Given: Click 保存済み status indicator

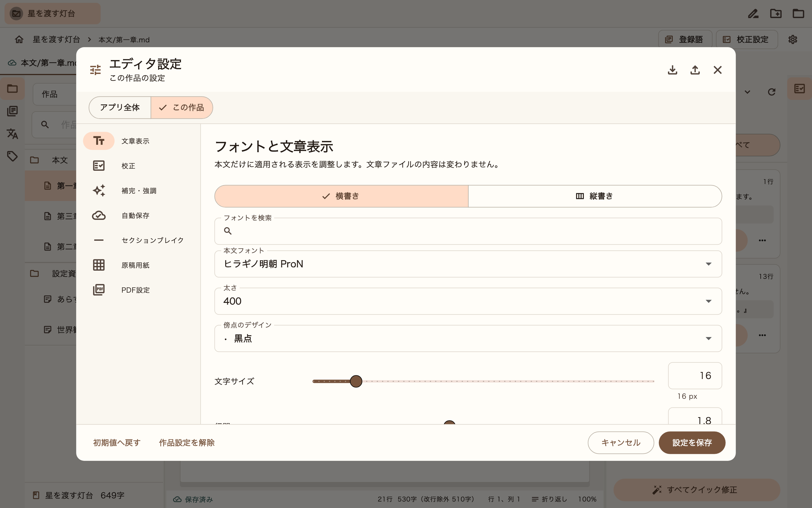Looking at the screenshot, I should point(193,499).
